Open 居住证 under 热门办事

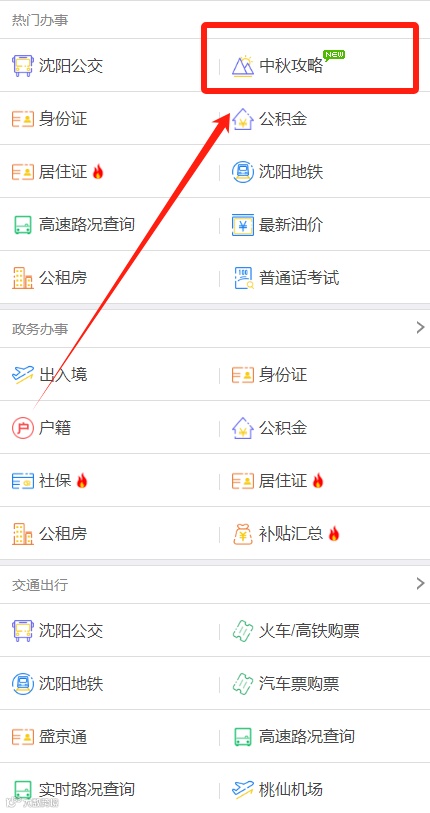[58, 172]
